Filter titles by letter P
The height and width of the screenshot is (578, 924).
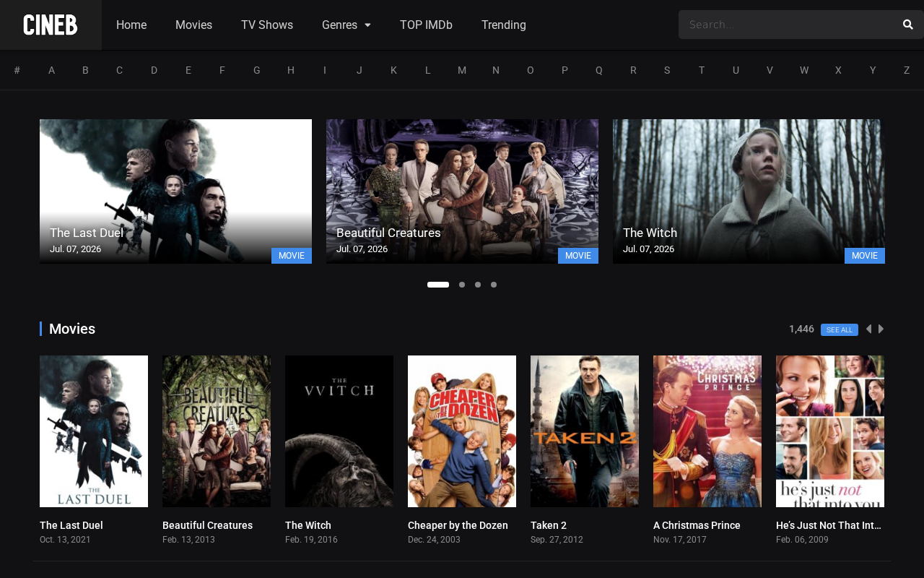point(565,70)
